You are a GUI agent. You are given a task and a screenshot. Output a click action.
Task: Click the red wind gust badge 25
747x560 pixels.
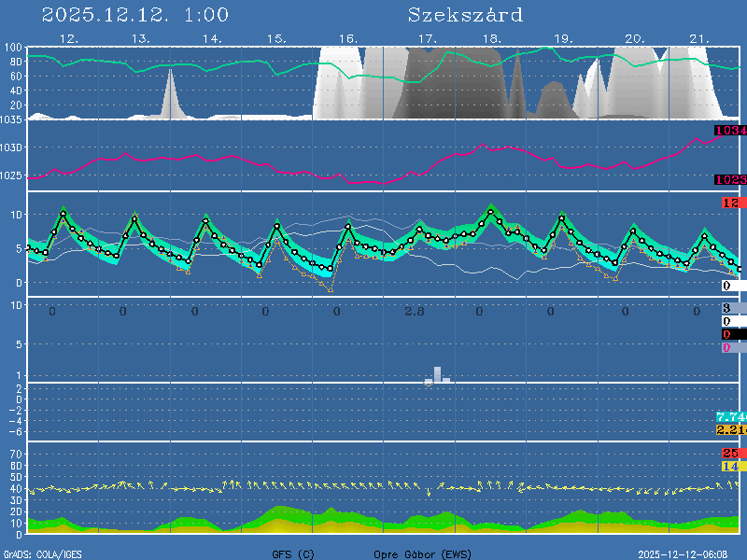pyautogui.click(x=730, y=454)
